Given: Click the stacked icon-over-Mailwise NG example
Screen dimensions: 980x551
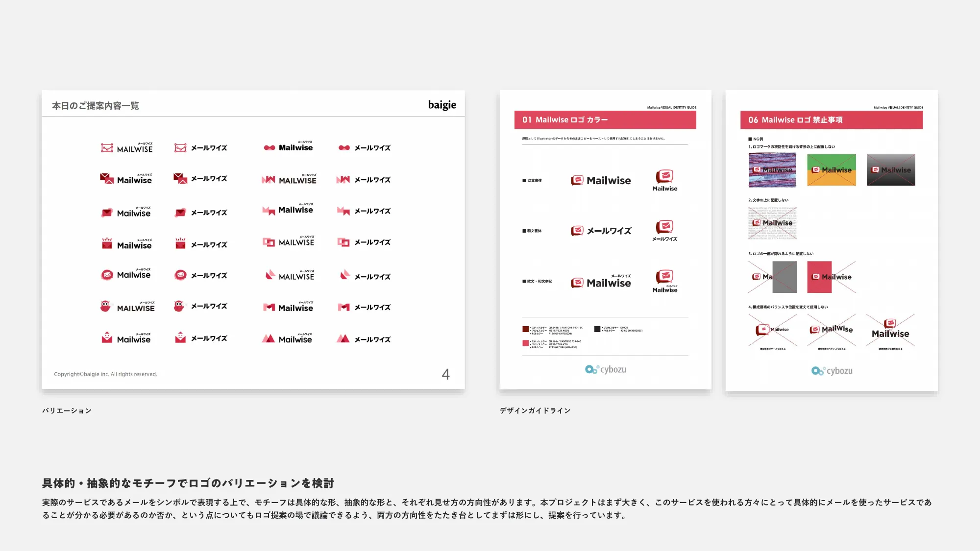Looking at the screenshot, I should click(x=890, y=329).
